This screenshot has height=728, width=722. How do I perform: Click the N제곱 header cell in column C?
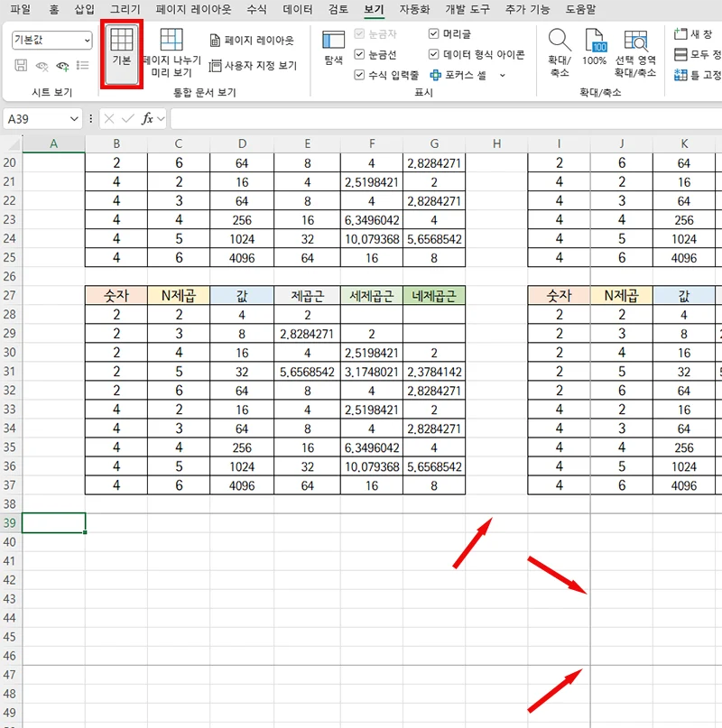[179, 295]
